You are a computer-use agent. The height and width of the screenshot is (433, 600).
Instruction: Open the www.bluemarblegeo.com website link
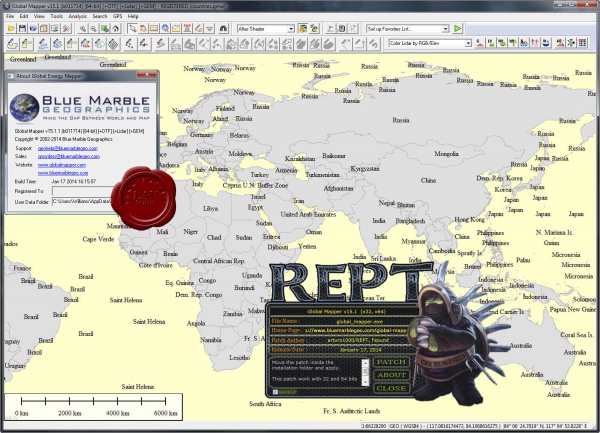[x=63, y=173]
